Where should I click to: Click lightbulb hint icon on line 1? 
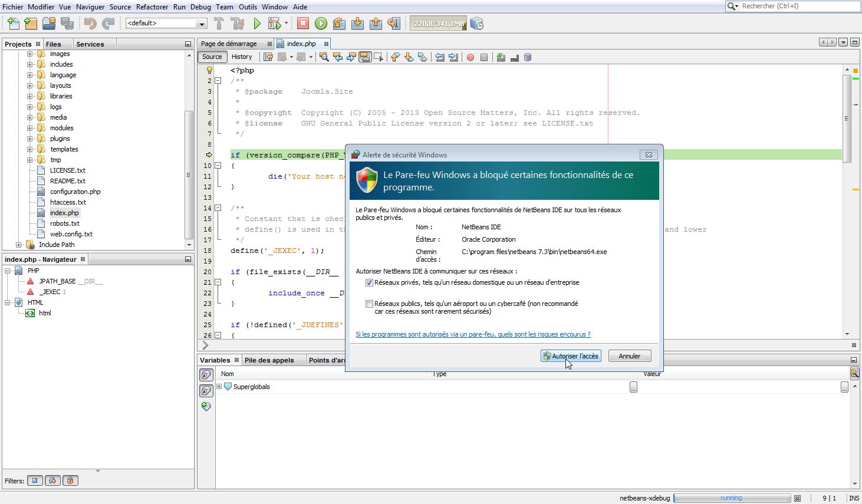209,70
